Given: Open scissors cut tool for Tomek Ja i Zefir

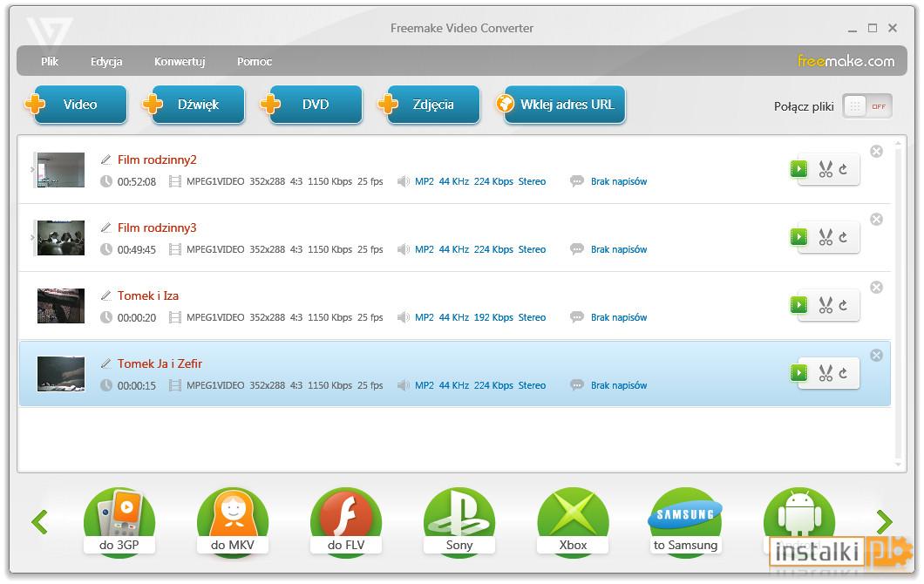Looking at the screenshot, I should tap(825, 373).
